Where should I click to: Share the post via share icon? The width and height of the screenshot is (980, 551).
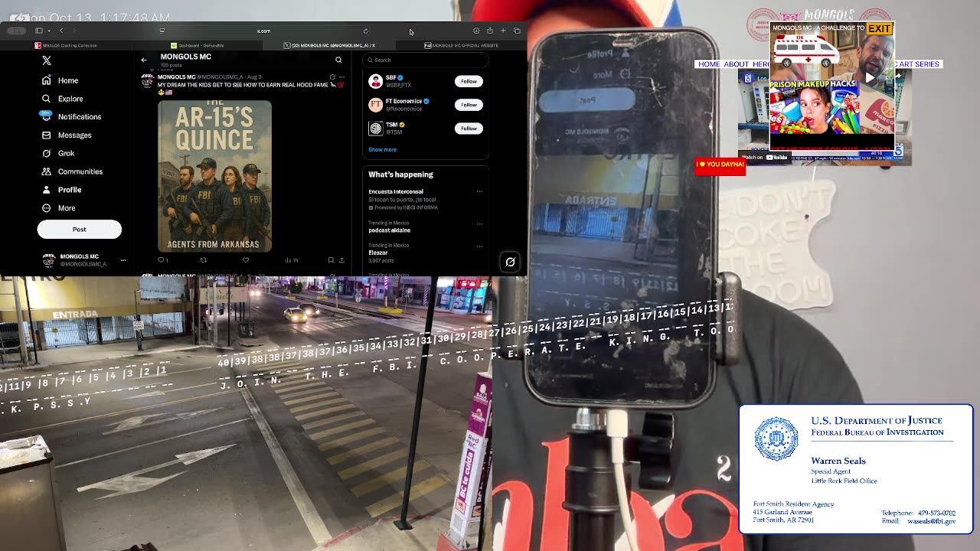[x=341, y=260]
